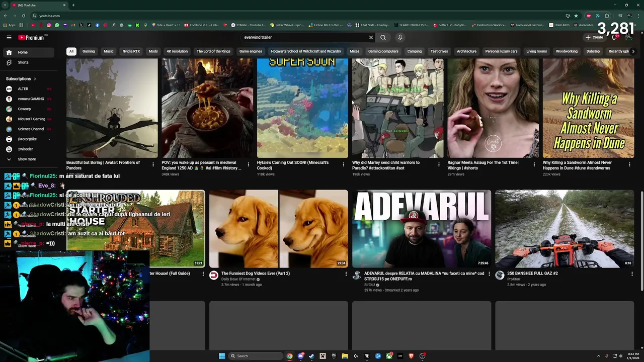Start voice search with the microphone
Image resolution: width=644 pixels, height=362 pixels.
coord(400,37)
